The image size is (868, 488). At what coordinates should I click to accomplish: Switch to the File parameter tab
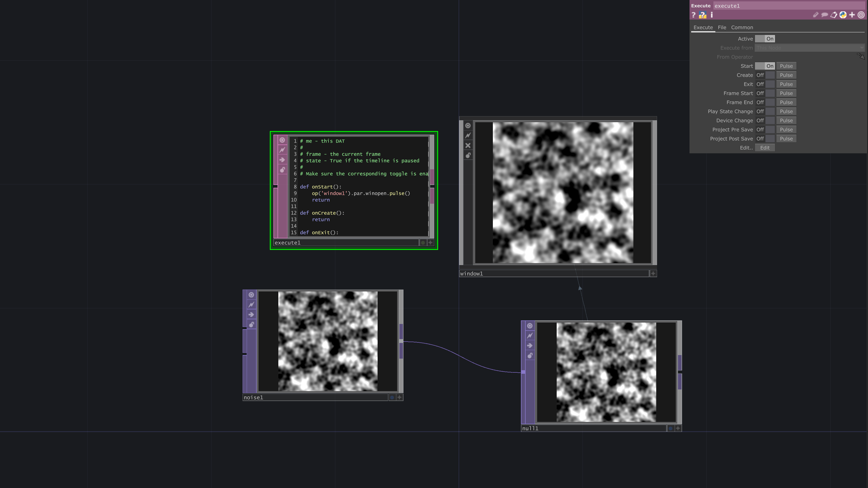click(x=722, y=28)
